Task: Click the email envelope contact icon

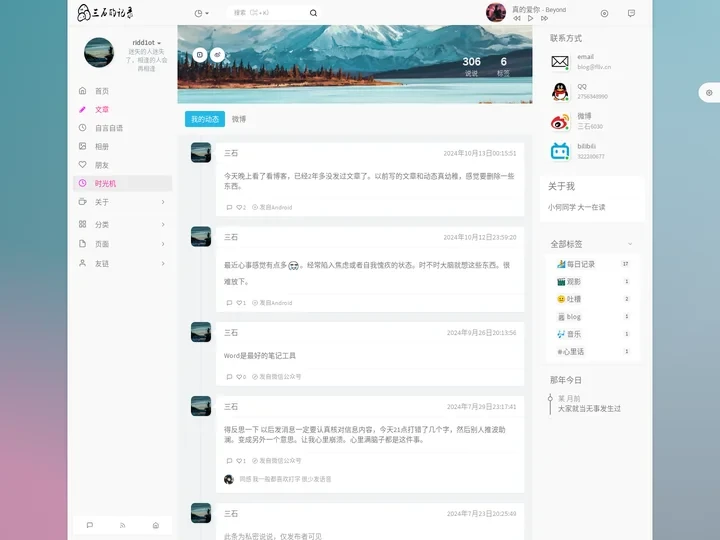Action: pyautogui.click(x=560, y=62)
